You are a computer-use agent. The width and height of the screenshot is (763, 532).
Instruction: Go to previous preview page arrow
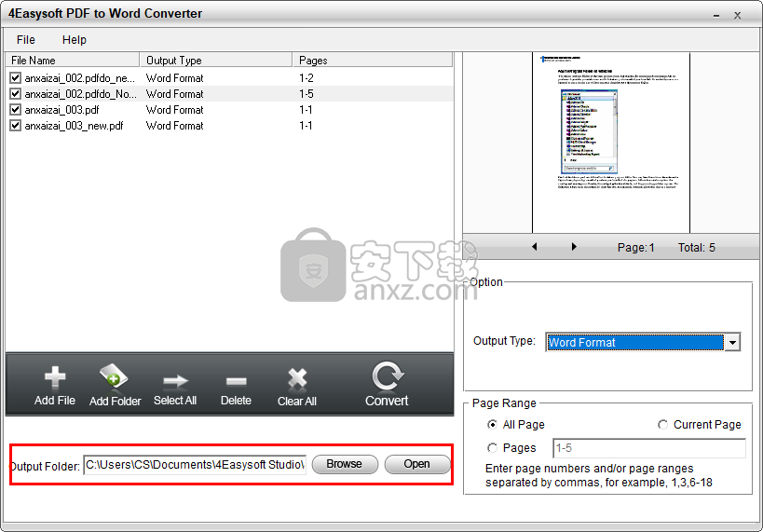pos(535,247)
